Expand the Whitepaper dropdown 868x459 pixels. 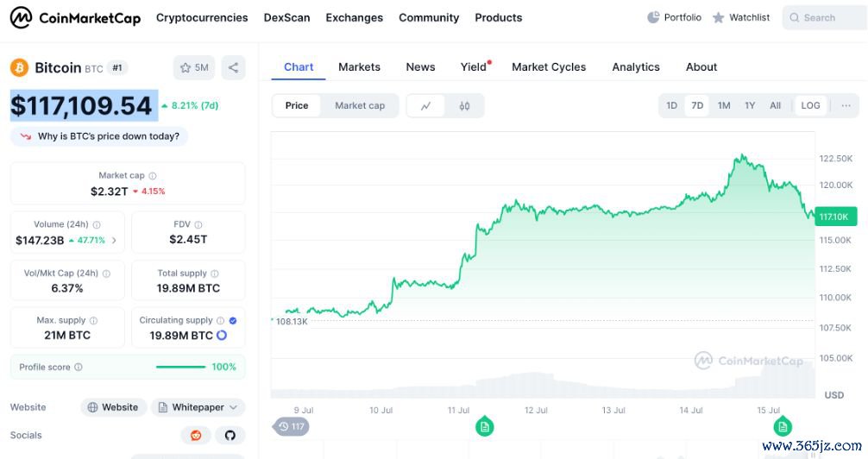[x=198, y=407]
